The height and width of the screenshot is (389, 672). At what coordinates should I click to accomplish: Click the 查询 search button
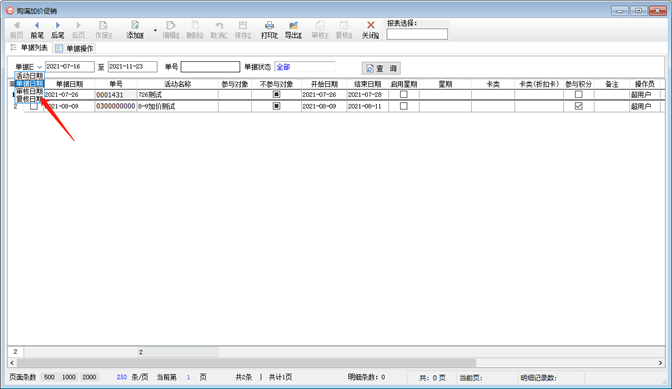[381, 68]
